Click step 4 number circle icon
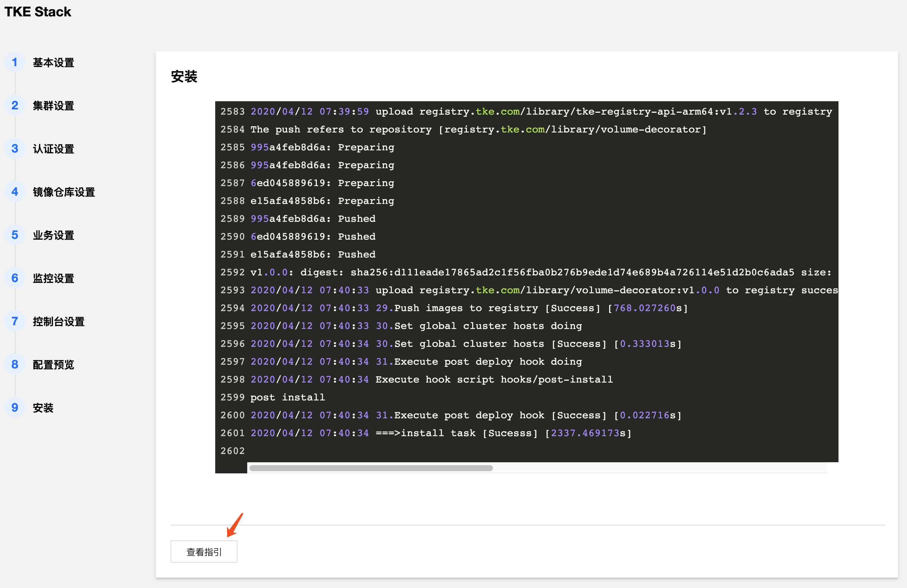The height and width of the screenshot is (588, 907). (x=15, y=192)
